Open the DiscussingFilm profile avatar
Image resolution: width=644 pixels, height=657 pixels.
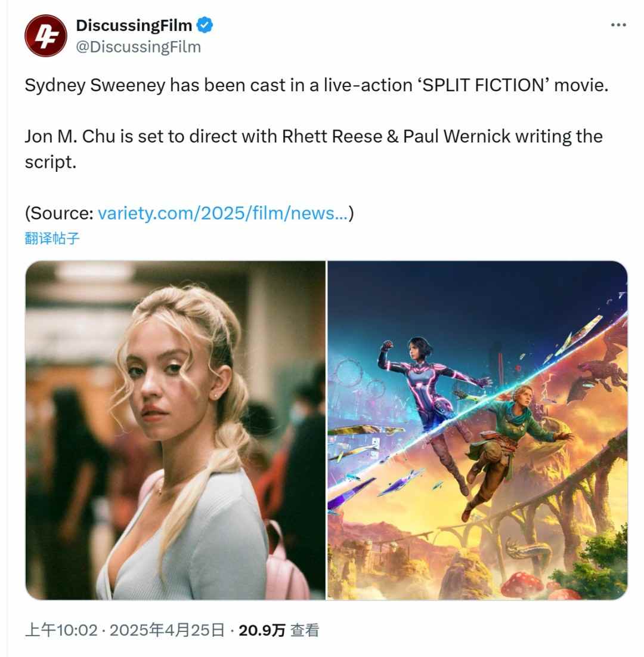[46, 36]
